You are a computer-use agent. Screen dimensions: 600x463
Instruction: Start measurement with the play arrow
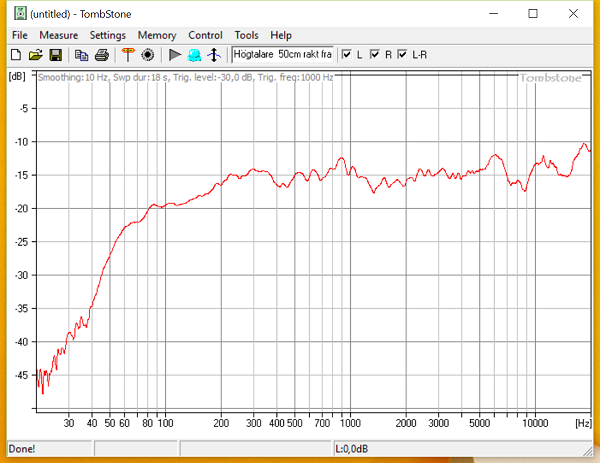point(175,54)
